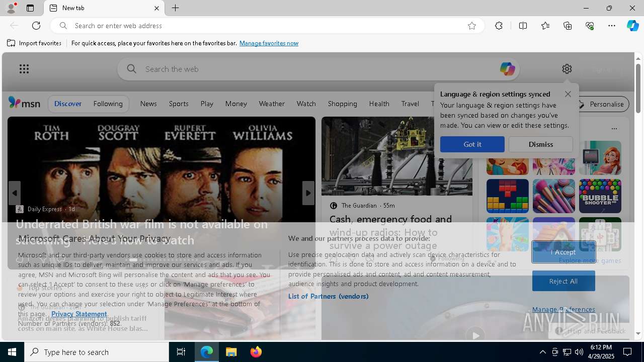Open the MSN apps grid launcher
The image size is (644, 362).
(x=24, y=69)
